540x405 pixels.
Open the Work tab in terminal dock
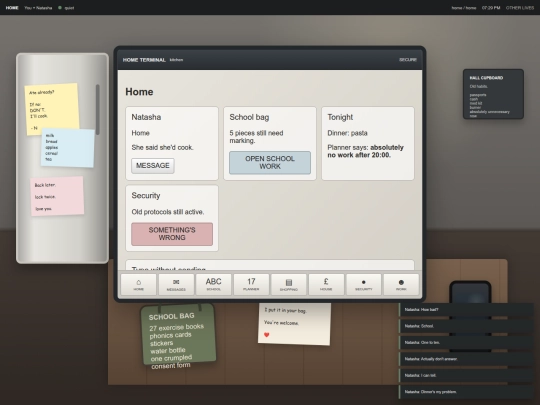click(x=401, y=284)
